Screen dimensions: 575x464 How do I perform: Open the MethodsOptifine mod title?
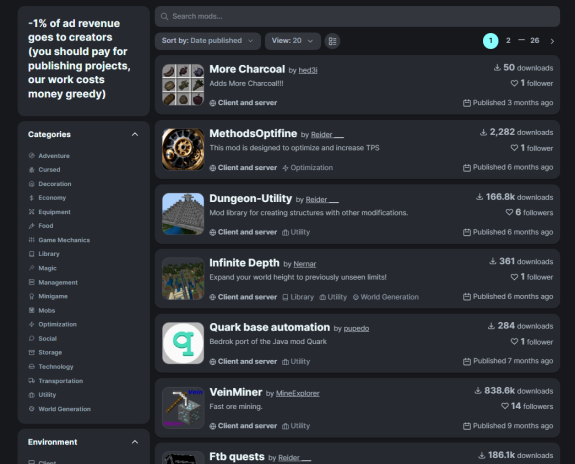coord(253,134)
